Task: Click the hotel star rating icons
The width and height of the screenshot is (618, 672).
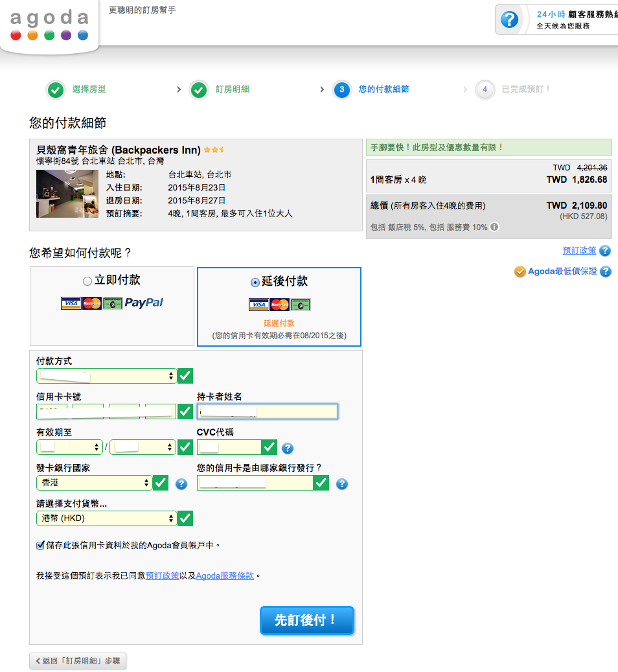Action: [213, 150]
